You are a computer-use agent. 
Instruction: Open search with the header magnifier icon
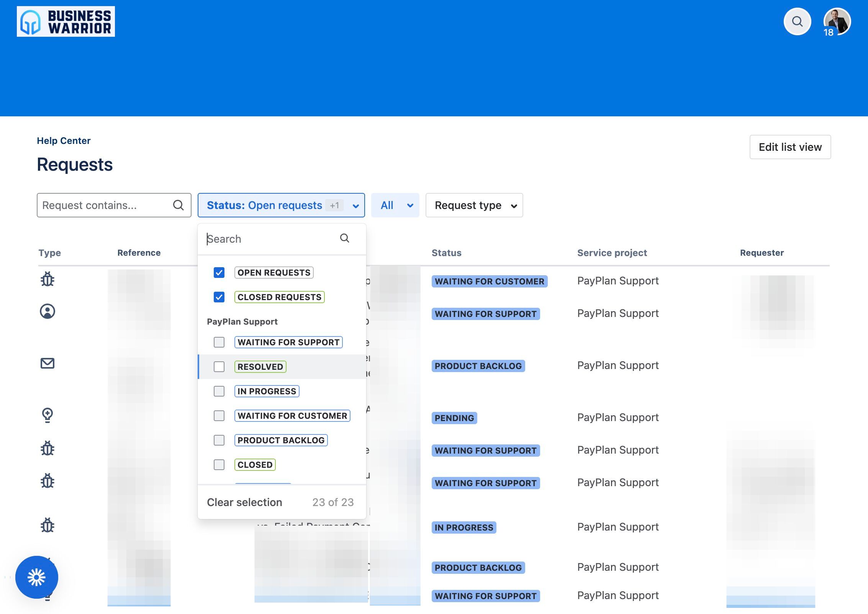798,21
